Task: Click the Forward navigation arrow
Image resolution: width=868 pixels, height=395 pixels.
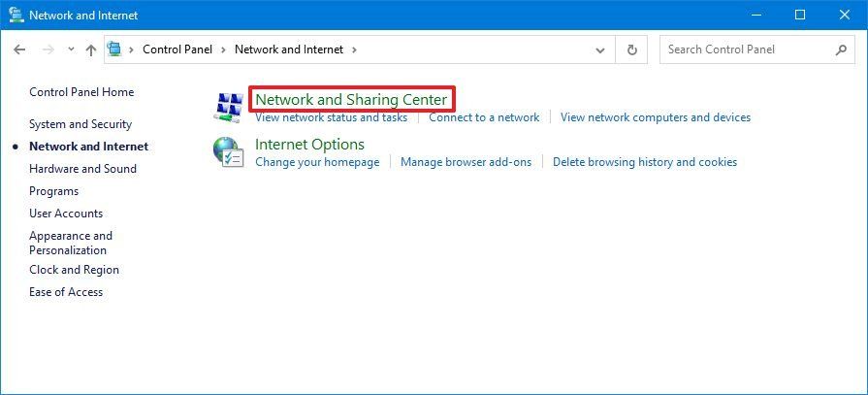Action: pos(48,49)
